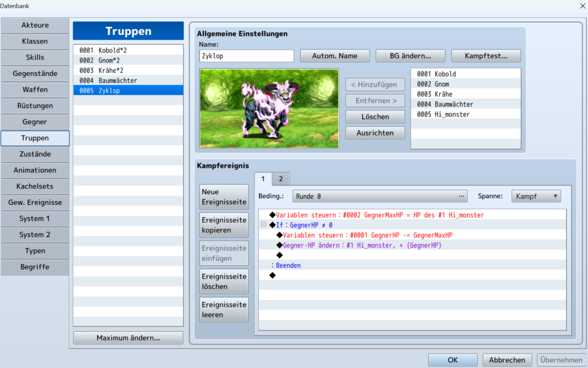
Task: Create a Neue Ereignisseite
Action: coord(223,197)
